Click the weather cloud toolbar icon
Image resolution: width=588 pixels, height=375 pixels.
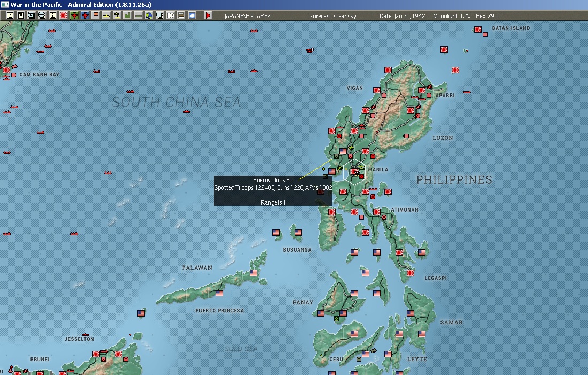[191, 15]
